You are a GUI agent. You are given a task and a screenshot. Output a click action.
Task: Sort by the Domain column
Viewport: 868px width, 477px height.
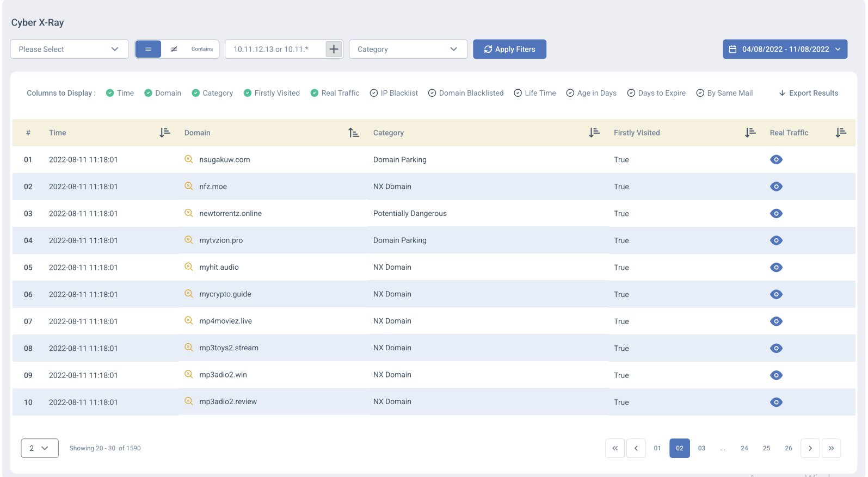point(354,133)
